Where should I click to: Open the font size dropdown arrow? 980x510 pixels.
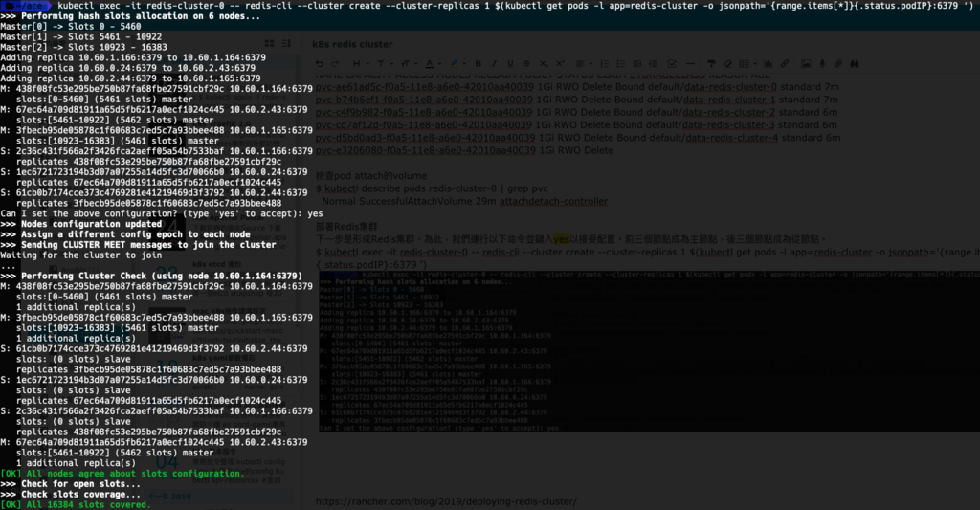416,63
